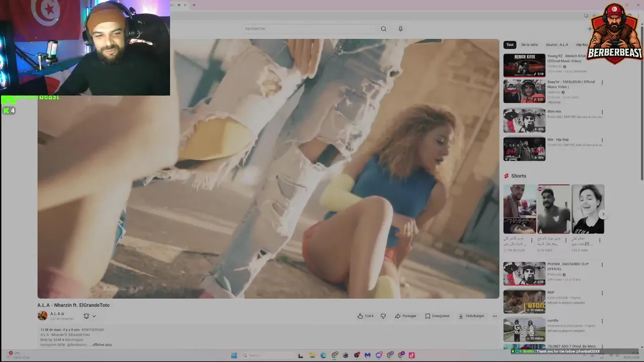Open options menu for Snayfer TAFELIOUN
The image size is (644, 362).
pos(602,82)
